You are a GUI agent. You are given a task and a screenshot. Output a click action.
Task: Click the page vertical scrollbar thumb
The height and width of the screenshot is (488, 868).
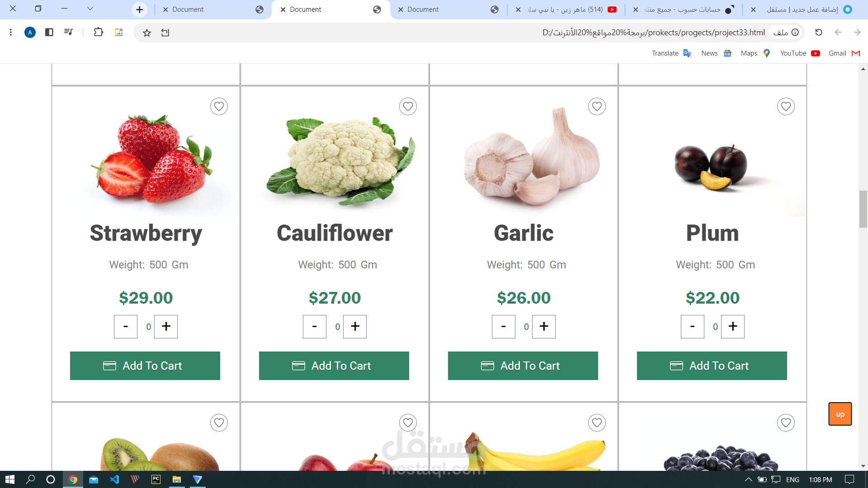863,209
